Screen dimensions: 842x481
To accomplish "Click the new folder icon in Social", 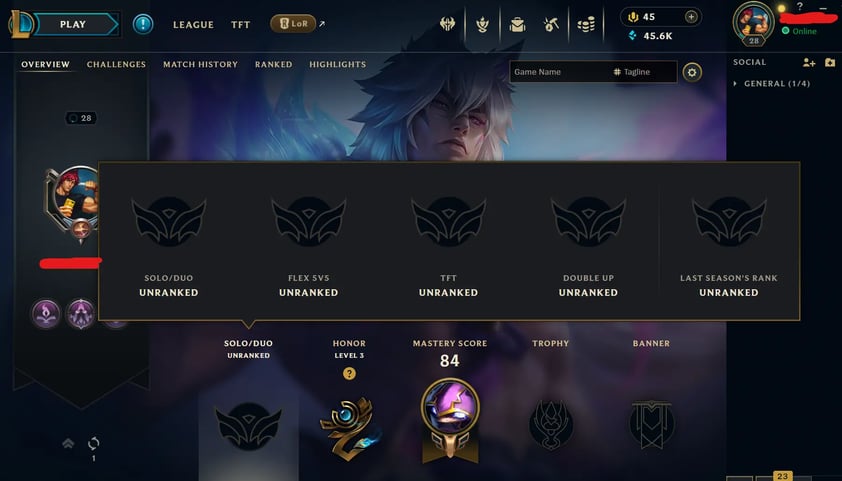I will (830, 62).
